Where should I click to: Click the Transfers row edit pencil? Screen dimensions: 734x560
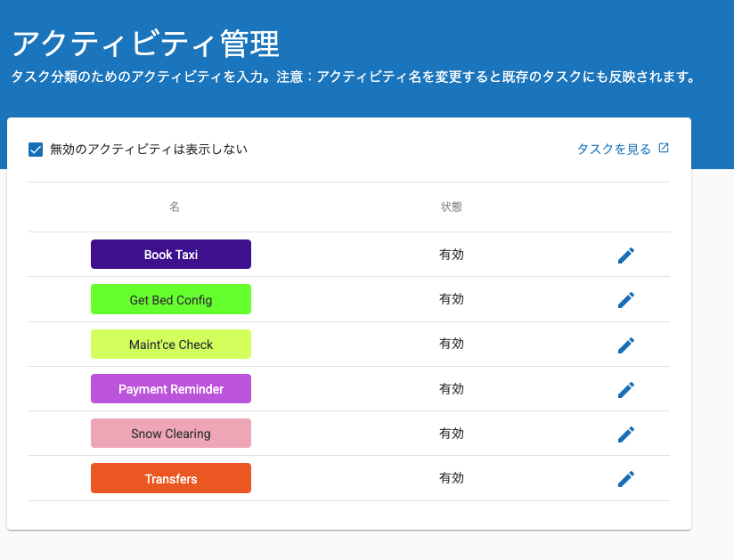(x=626, y=479)
